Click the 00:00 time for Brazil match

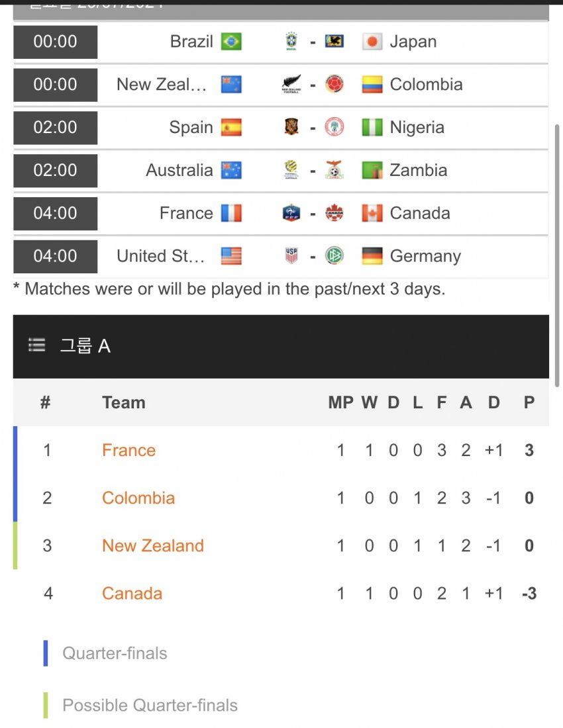pyautogui.click(x=56, y=42)
